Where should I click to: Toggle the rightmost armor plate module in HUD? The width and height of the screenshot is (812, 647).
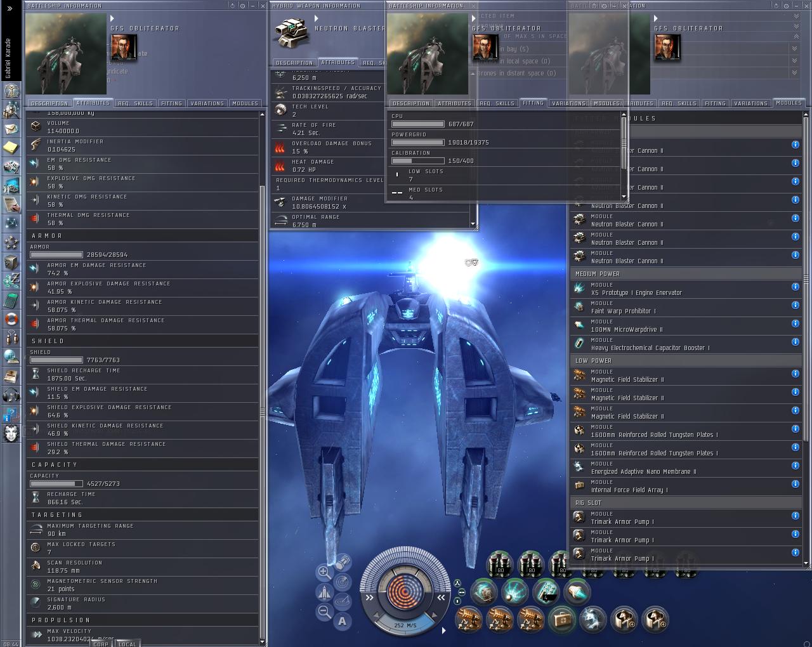click(x=655, y=620)
